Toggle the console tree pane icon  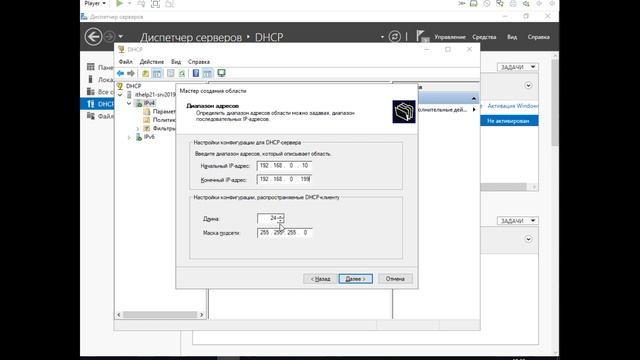[x=157, y=73]
